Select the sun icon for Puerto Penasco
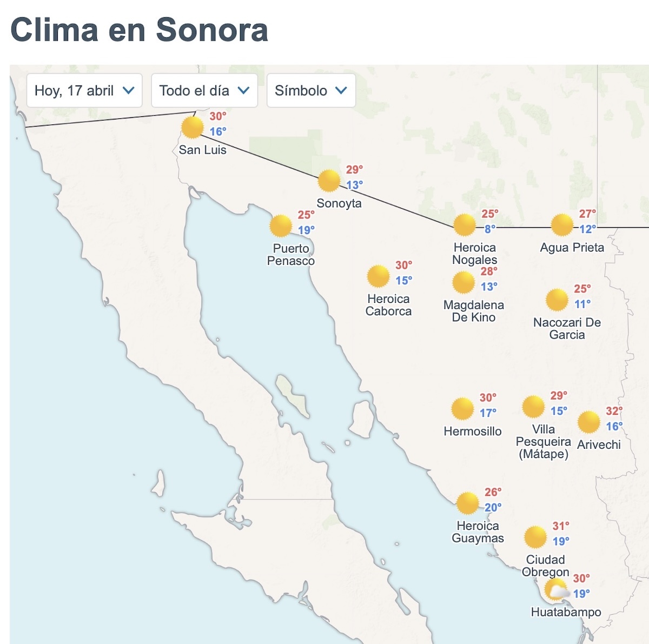This screenshot has width=649, height=644. pyautogui.click(x=281, y=224)
